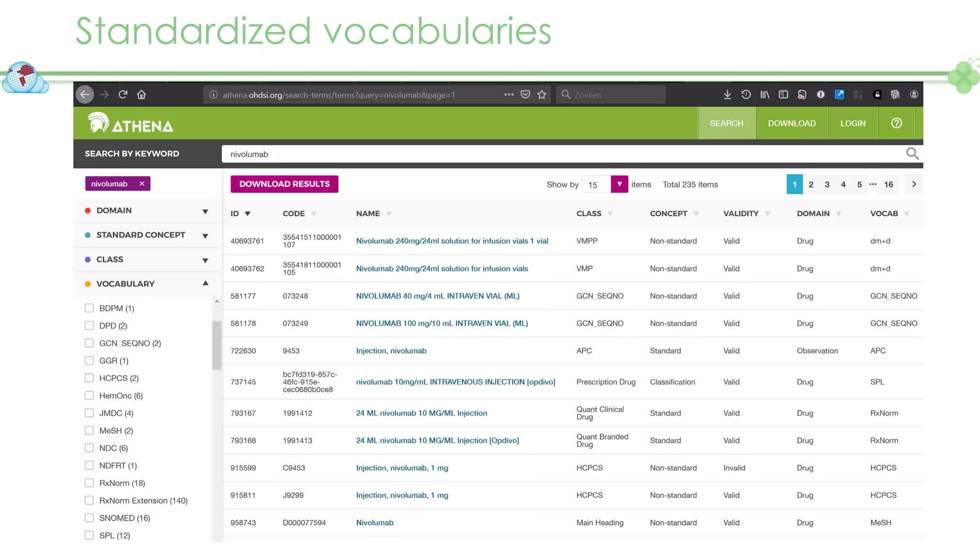Check the MeSH (2) vocabulary filter
This screenshot has height=551, width=980.
[x=89, y=430]
